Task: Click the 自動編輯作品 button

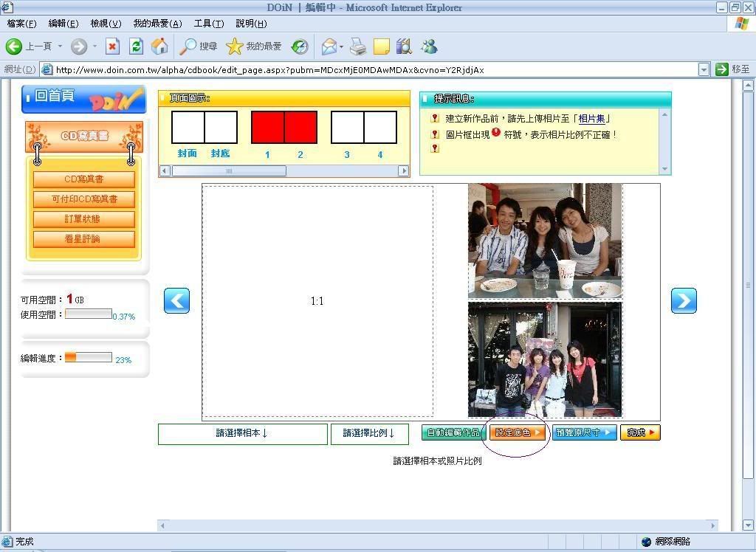Action: [x=454, y=432]
